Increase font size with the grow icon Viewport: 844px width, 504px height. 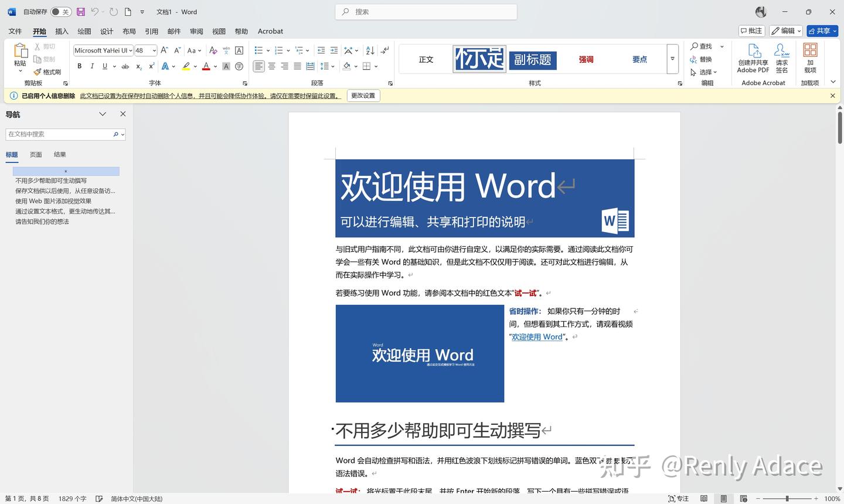click(165, 50)
